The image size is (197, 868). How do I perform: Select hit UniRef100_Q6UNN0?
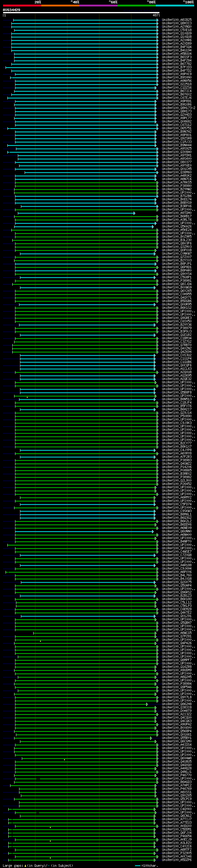(x=177, y=531)
